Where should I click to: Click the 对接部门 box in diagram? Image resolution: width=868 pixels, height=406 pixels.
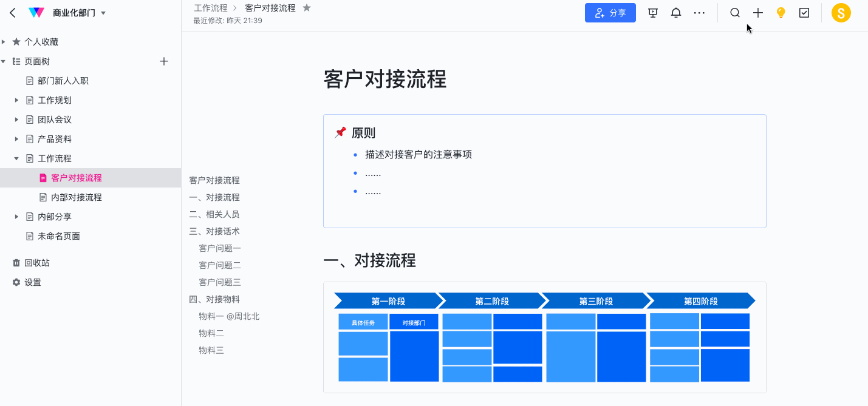(x=414, y=322)
